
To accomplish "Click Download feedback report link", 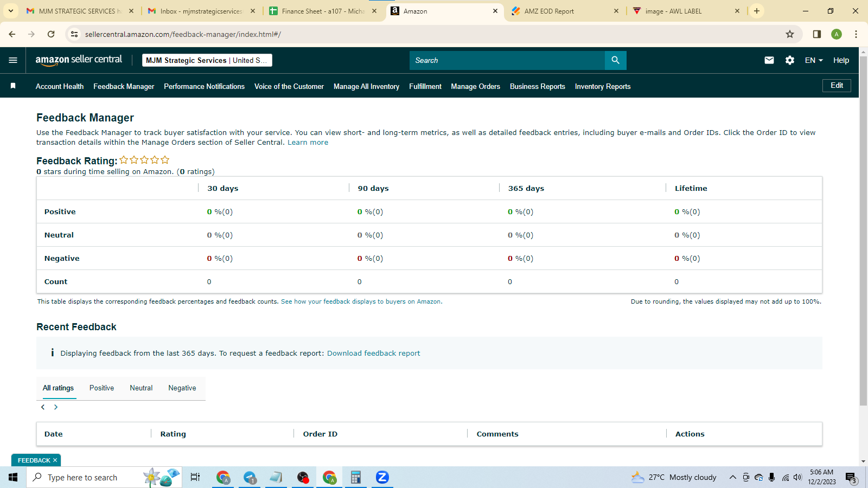I will (373, 353).
